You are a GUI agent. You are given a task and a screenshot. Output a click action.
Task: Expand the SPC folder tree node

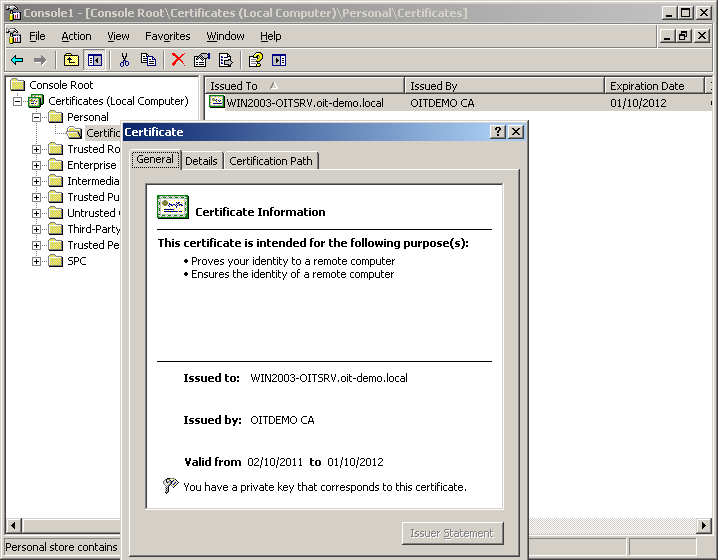(x=37, y=261)
